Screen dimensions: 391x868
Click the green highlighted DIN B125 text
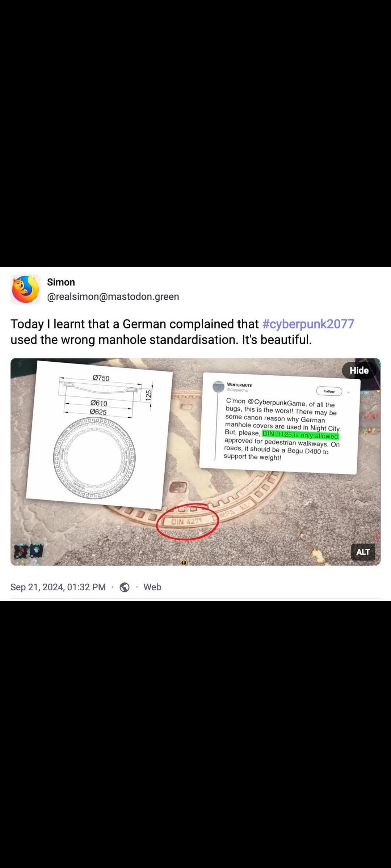point(300,435)
